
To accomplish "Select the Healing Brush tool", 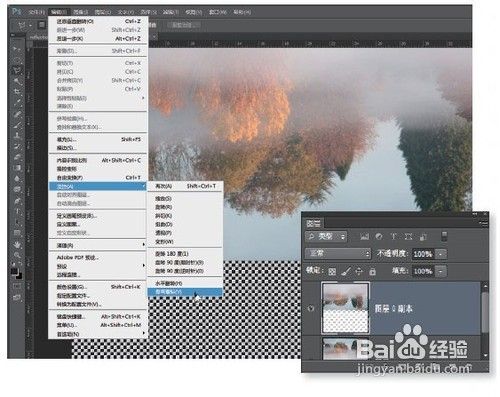I will (x=17, y=114).
